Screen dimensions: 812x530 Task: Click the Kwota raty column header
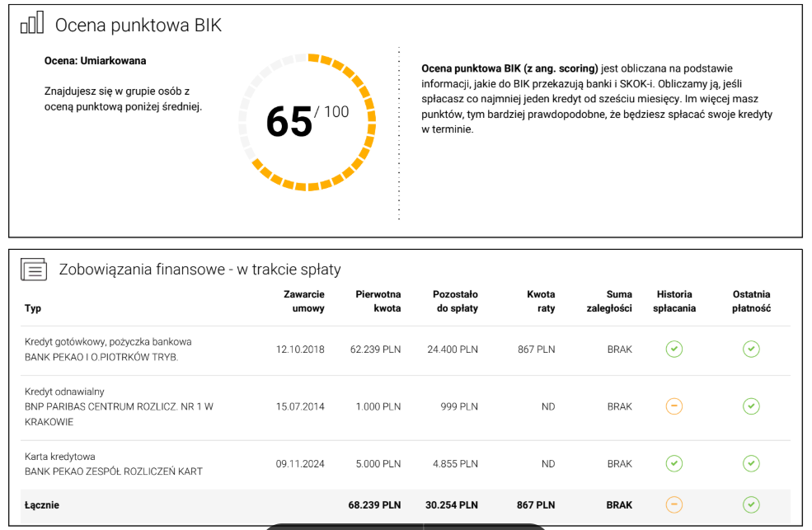541,301
